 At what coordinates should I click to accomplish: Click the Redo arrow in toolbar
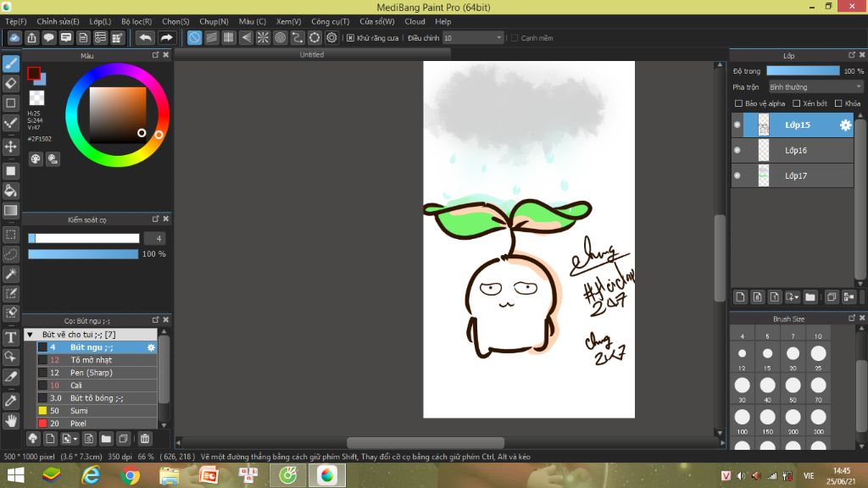click(x=166, y=37)
